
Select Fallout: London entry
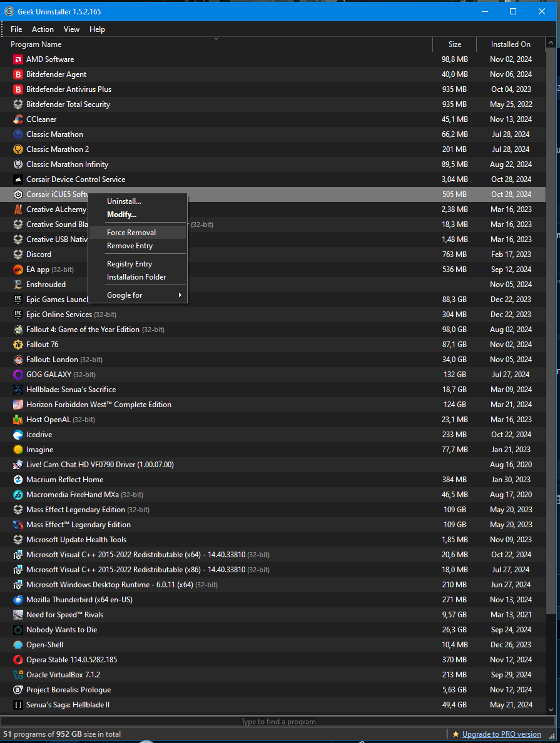[273, 360]
